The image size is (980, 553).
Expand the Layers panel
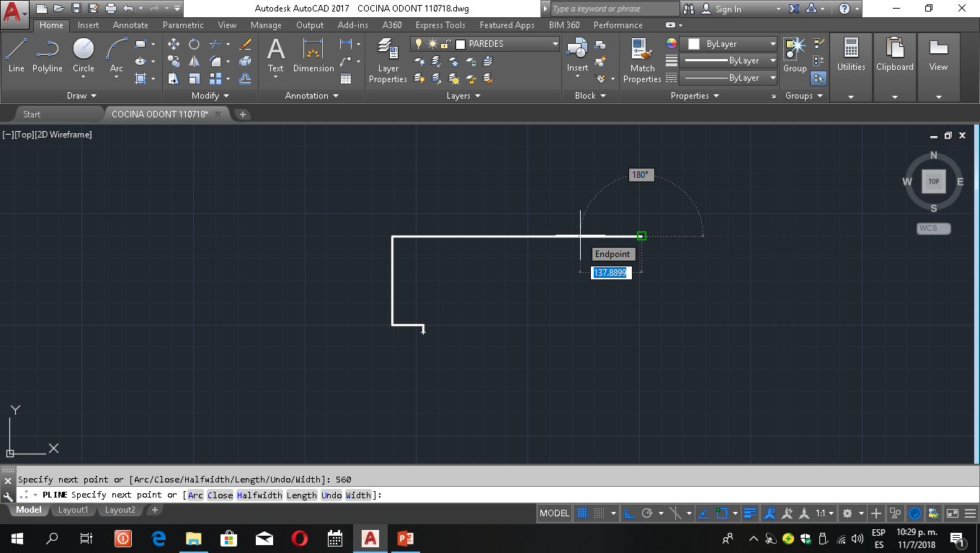463,96
